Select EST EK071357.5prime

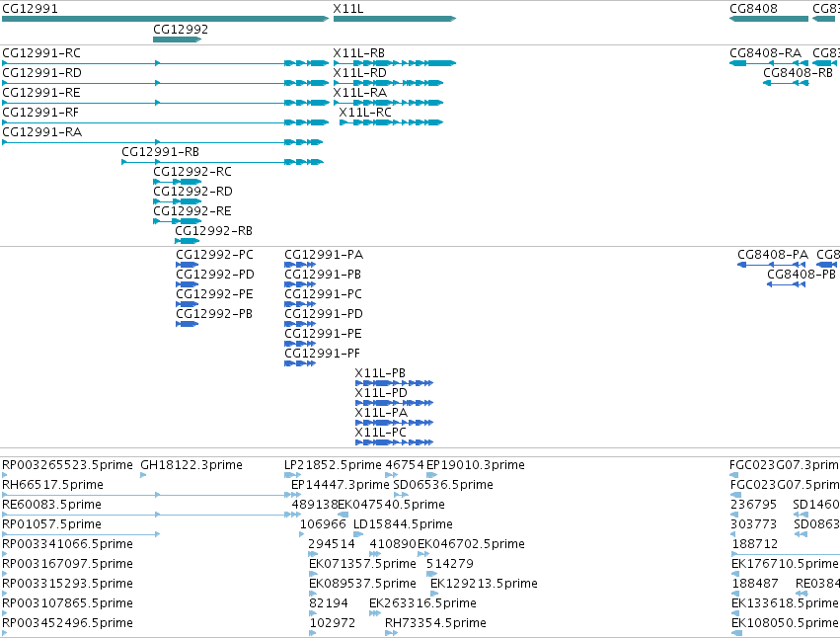tap(362, 565)
